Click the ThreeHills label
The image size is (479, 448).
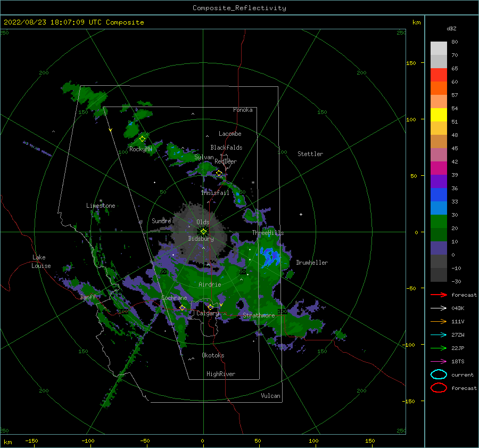[x=268, y=233]
